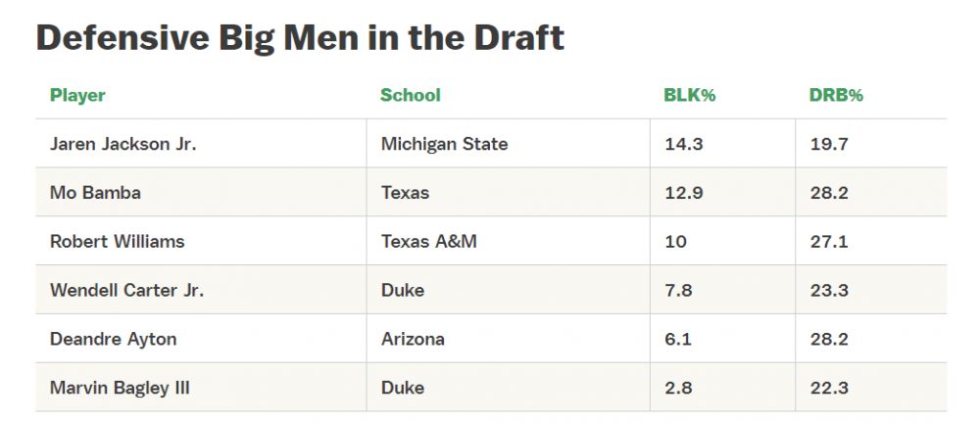Select the Robert Williams name cell
The image size is (980, 422).
[117, 241]
